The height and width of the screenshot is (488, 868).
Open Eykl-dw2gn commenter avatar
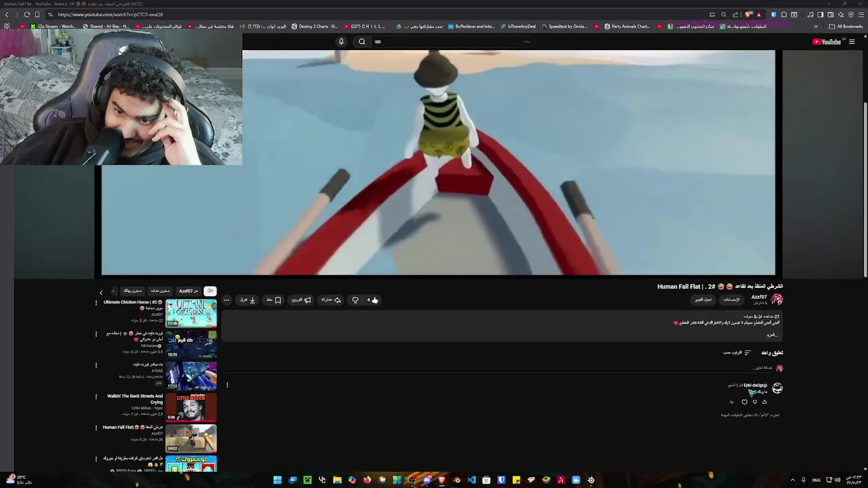[777, 388]
